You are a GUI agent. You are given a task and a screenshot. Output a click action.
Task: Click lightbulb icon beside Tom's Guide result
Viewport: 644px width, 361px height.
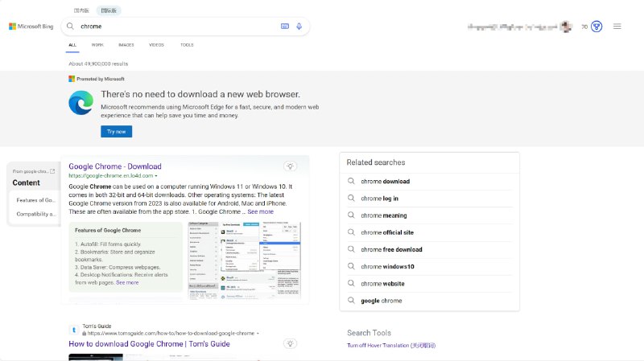(x=290, y=344)
